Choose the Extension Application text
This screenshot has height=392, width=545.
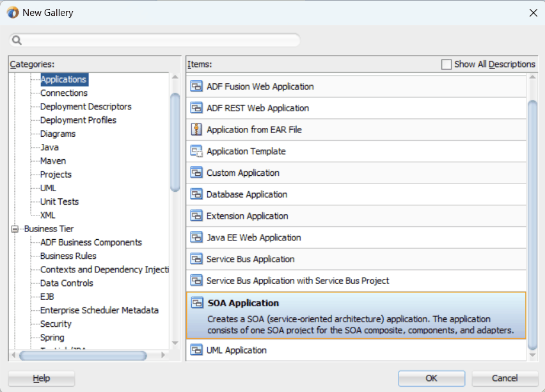[x=247, y=216]
